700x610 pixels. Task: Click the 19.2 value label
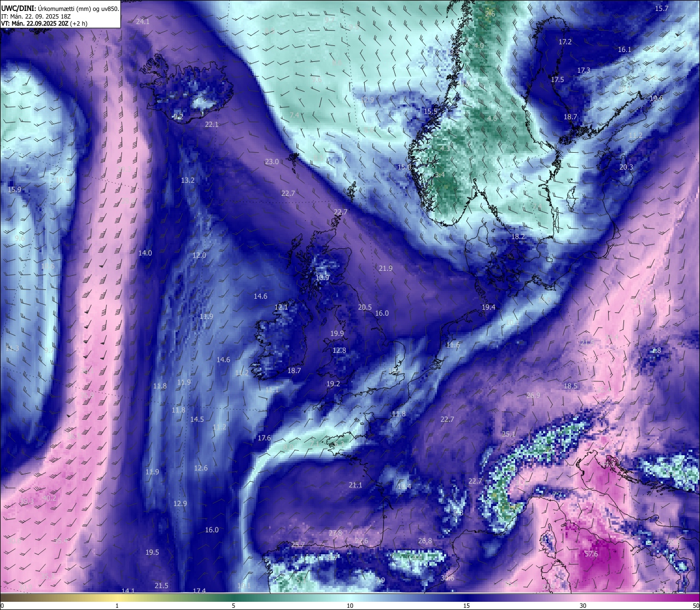coord(333,384)
